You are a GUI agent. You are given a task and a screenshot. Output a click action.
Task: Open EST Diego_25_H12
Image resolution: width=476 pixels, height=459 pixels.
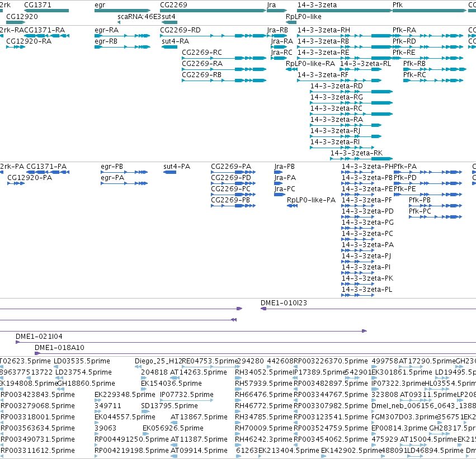pyautogui.click(x=158, y=361)
